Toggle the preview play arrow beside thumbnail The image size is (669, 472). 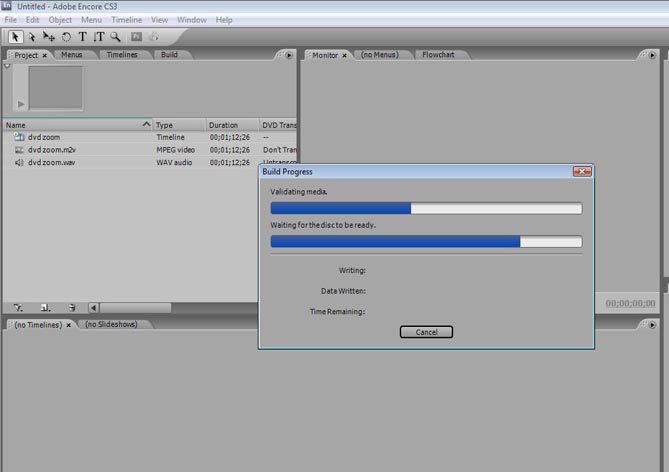pos(22,104)
